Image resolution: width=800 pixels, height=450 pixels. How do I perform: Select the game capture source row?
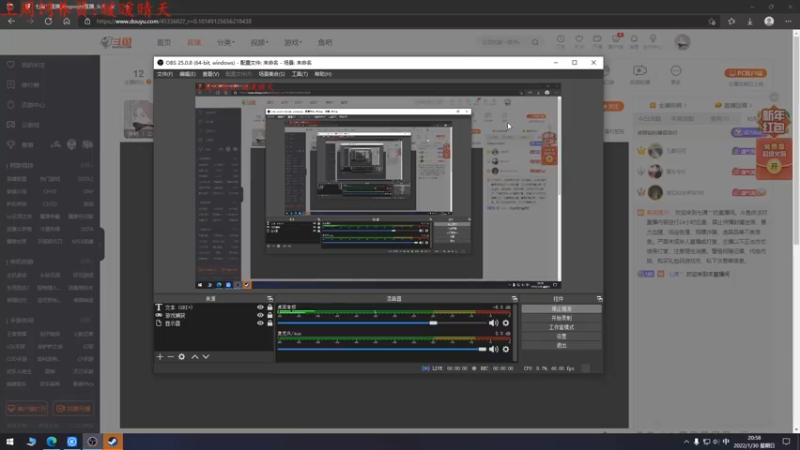(x=214, y=315)
